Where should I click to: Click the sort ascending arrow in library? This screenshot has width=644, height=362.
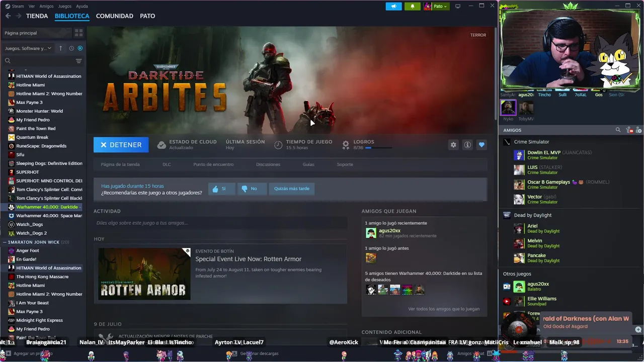60,48
